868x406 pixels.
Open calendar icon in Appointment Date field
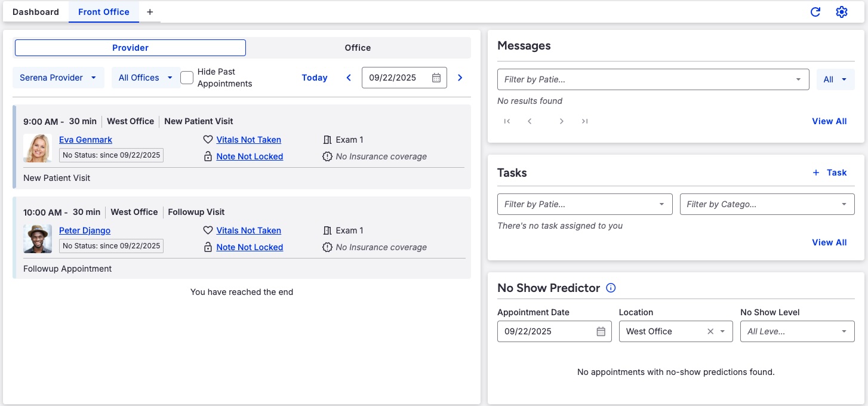pos(601,331)
